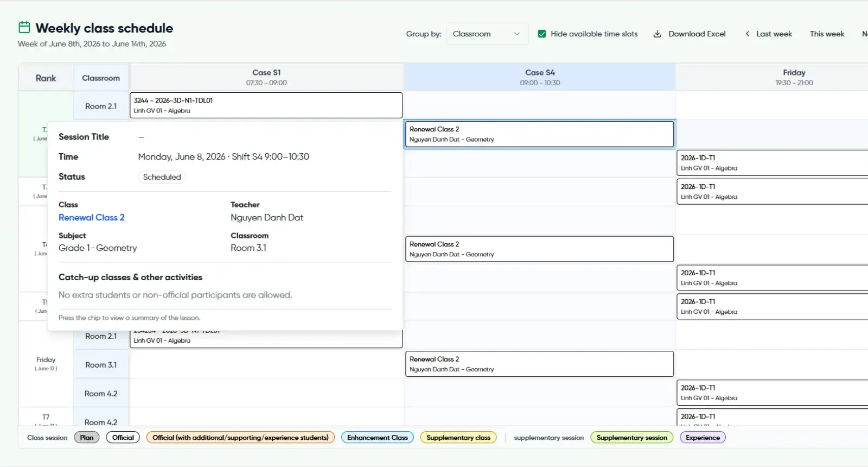Open Friday June 12 Room 3.1 Renewal Class 2 session
868x467 pixels.
[x=539, y=364]
